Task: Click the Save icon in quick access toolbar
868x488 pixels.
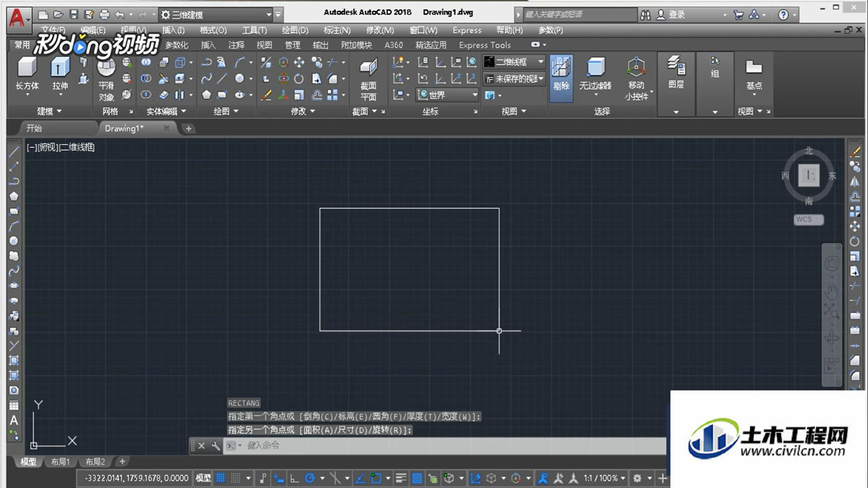Action: pyautogui.click(x=74, y=14)
